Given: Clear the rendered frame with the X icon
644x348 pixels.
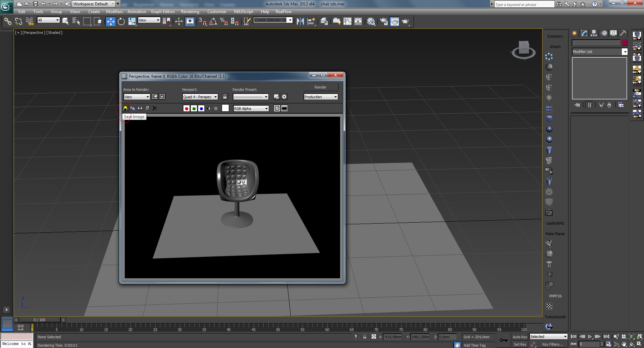Looking at the screenshot, I should pyautogui.click(x=155, y=108).
